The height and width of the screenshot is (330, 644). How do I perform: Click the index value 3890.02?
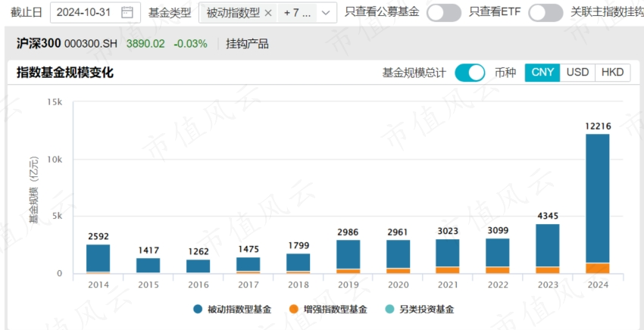tap(145, 44)
